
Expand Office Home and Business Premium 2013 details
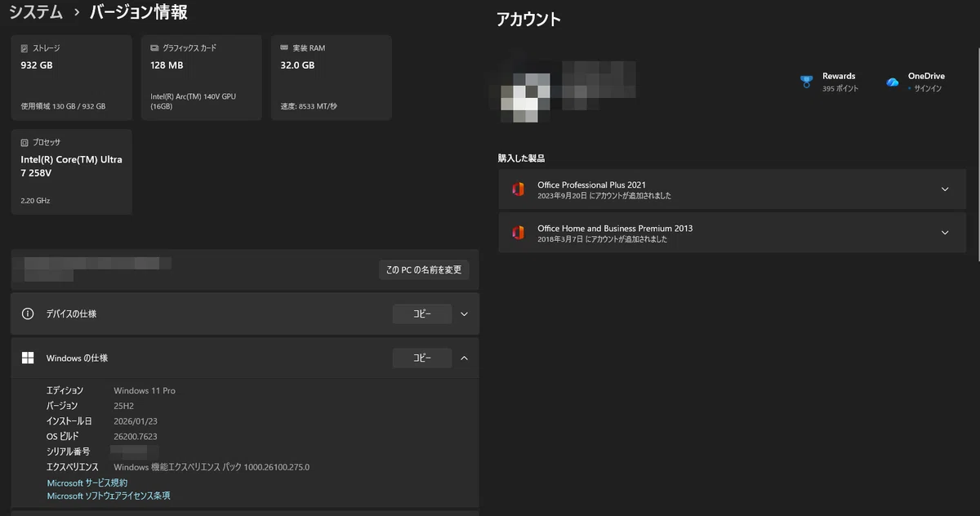[x=945, y=233]
